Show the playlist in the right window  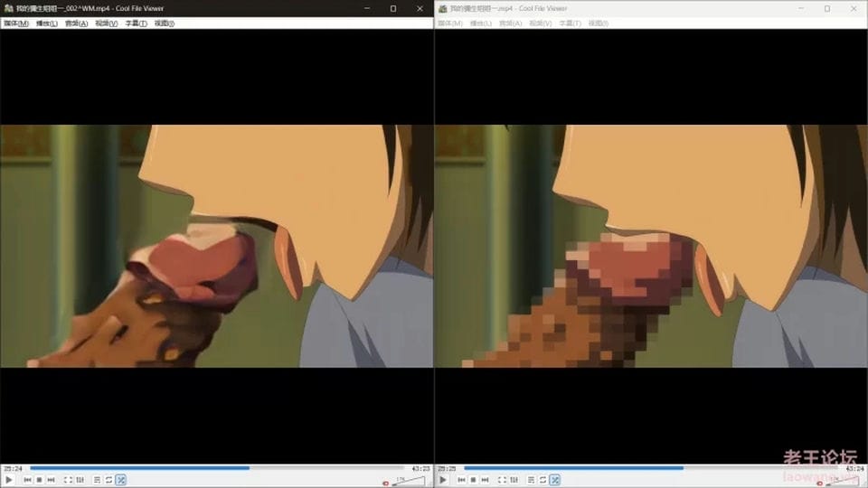pos(531,480)
